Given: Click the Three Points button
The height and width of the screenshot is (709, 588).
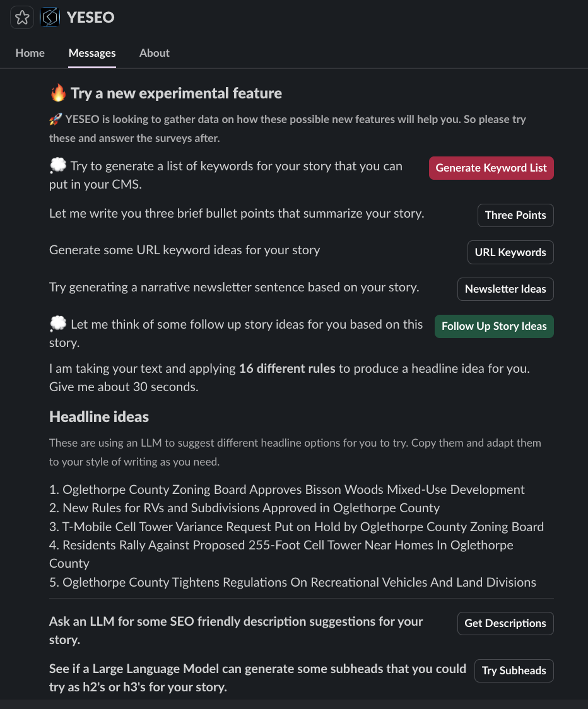Looking at the screenshot, I should pyautogui.click(x=515, y=215).
